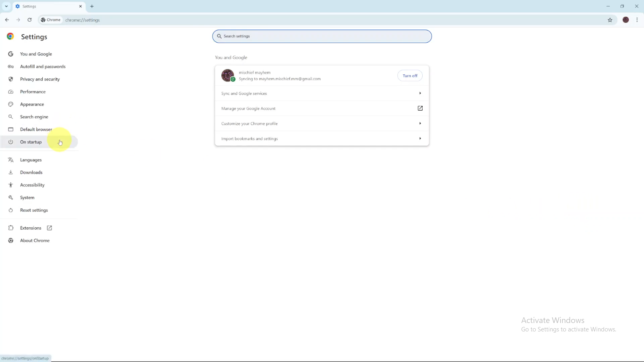The height and width of the screenshot is (362, 644).
Task: Click the Settings page title
Action: 34,37
